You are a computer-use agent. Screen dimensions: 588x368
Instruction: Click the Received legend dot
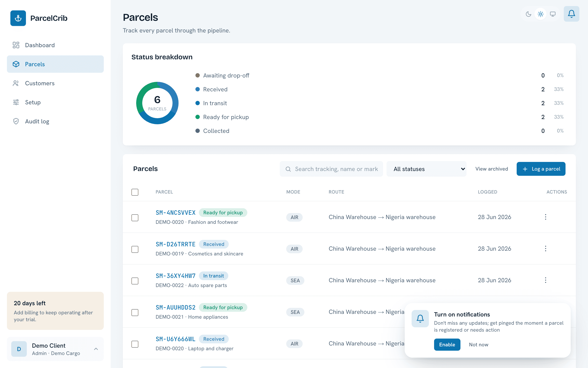pyautogui.click(x=198, y=89)
